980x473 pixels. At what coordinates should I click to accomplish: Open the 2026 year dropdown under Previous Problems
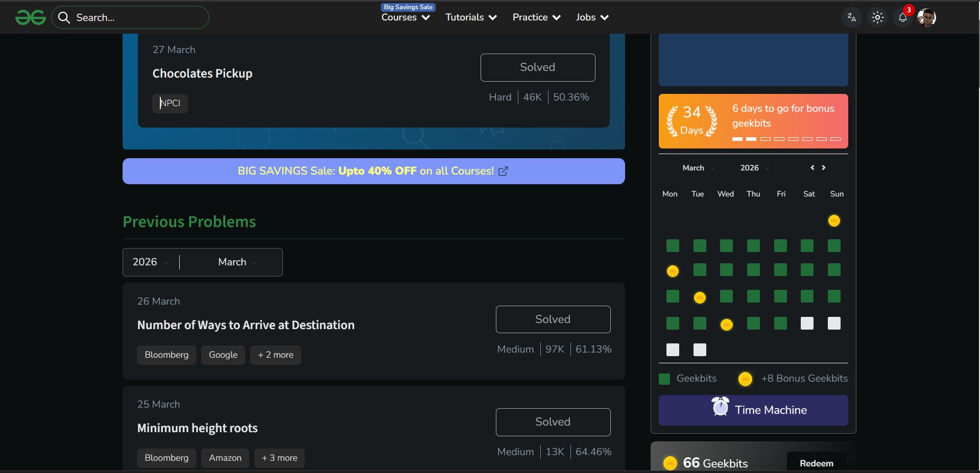[150, 262]
